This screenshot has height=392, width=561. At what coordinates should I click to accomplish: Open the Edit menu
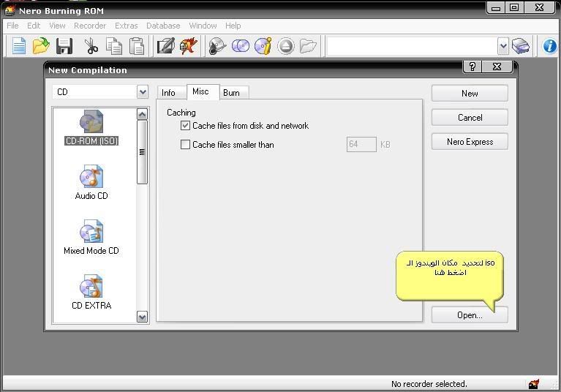click(34, 26)
